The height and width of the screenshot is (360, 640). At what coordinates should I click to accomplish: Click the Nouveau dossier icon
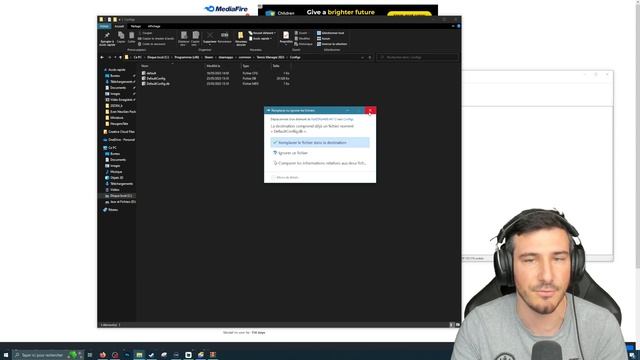(x=241, y=38)
